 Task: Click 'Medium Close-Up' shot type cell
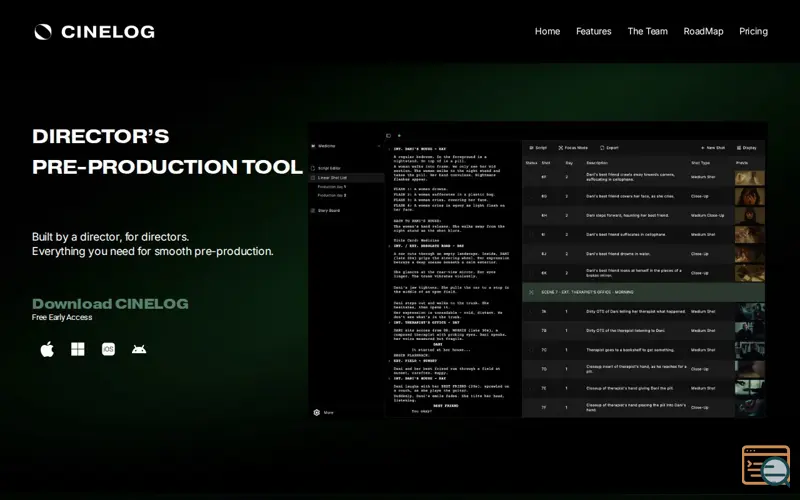pyautogui.click(x=708, y=215)
